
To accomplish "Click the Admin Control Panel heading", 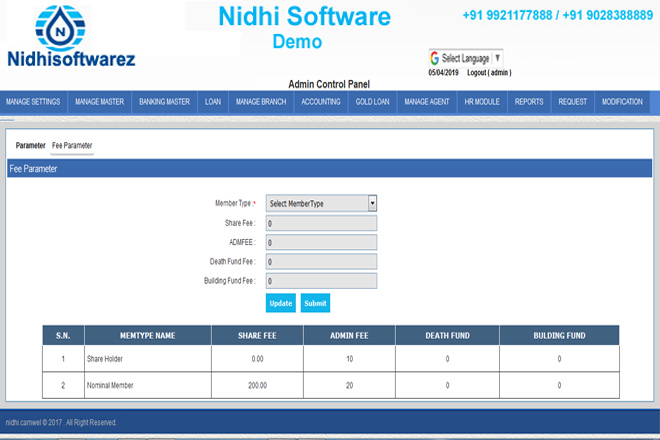I will click(x=329, y=84).
